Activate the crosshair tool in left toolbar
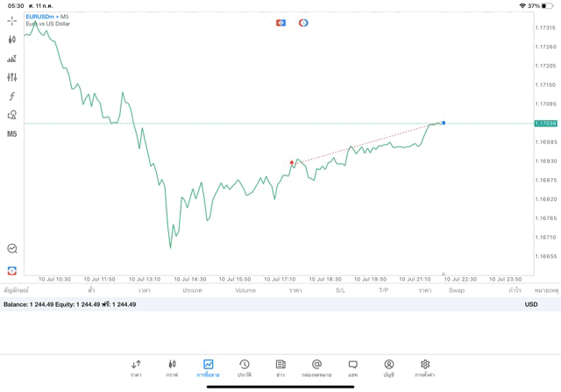 pos(11,21)
